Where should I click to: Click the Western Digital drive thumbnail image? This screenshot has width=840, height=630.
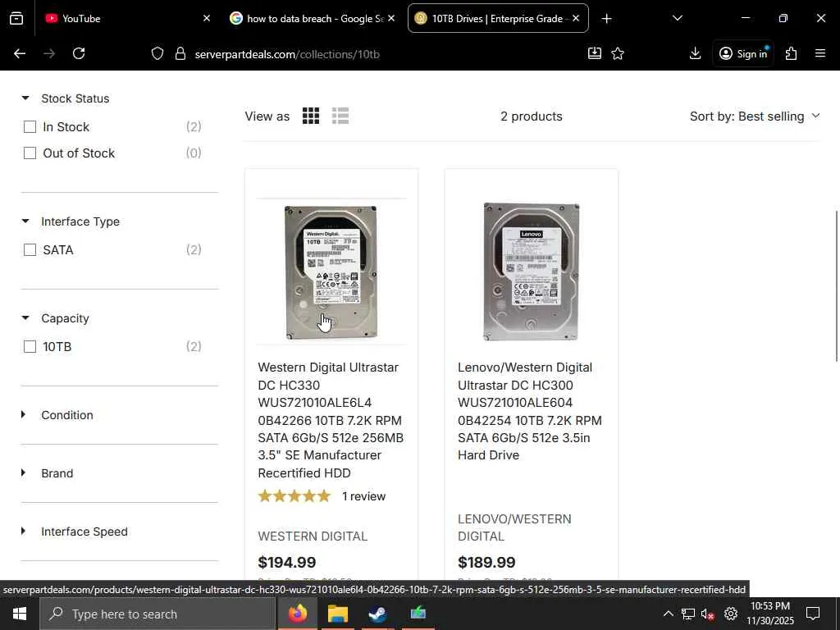coord(331,272)
